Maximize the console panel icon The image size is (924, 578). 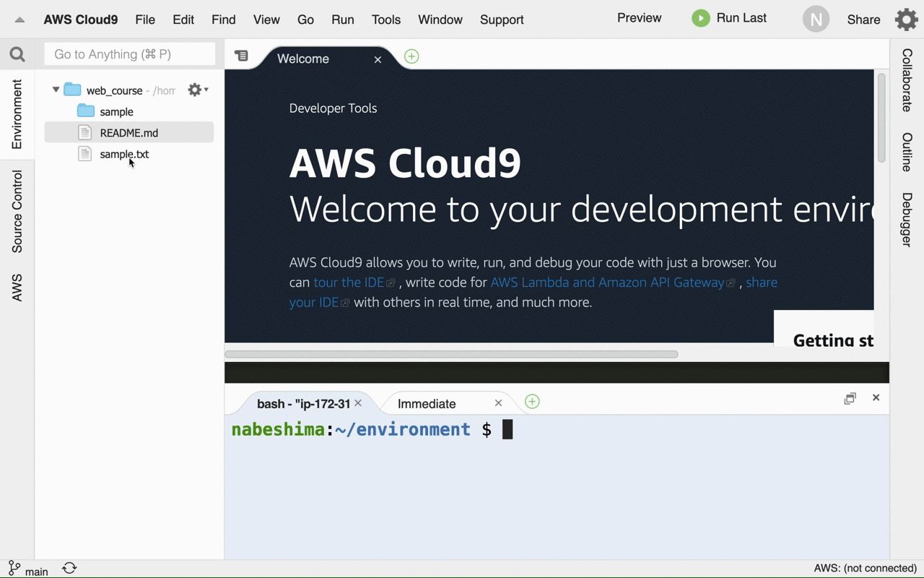point(850,398)
